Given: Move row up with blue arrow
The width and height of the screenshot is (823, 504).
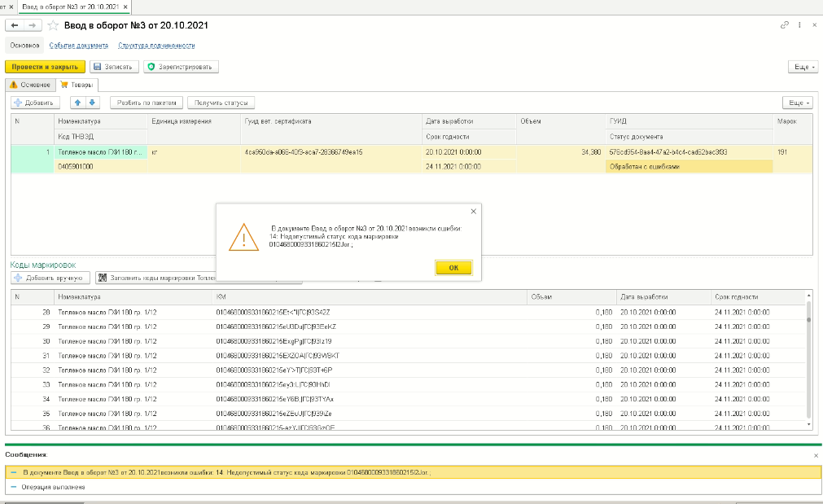Looking at the screenshot, I should 77,103.
